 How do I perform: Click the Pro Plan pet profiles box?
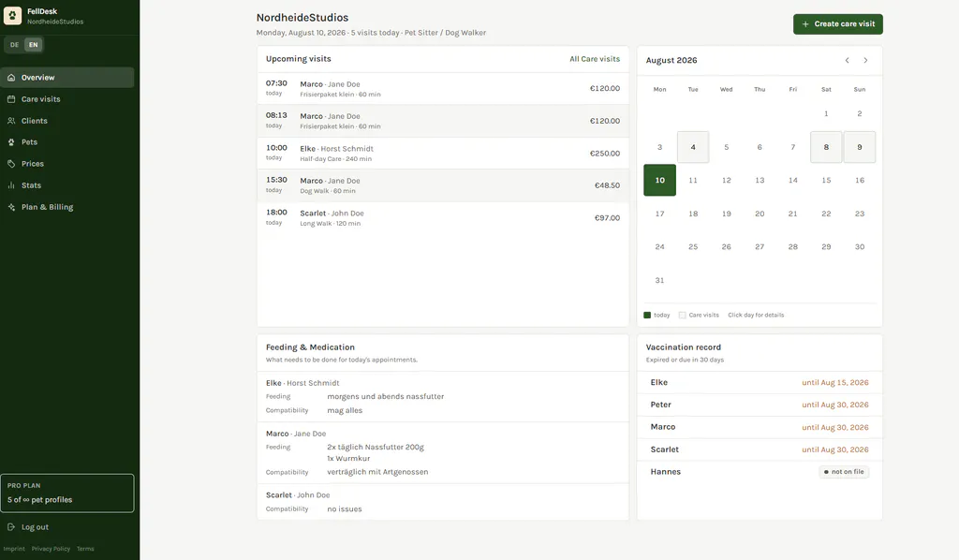(67, 494)
